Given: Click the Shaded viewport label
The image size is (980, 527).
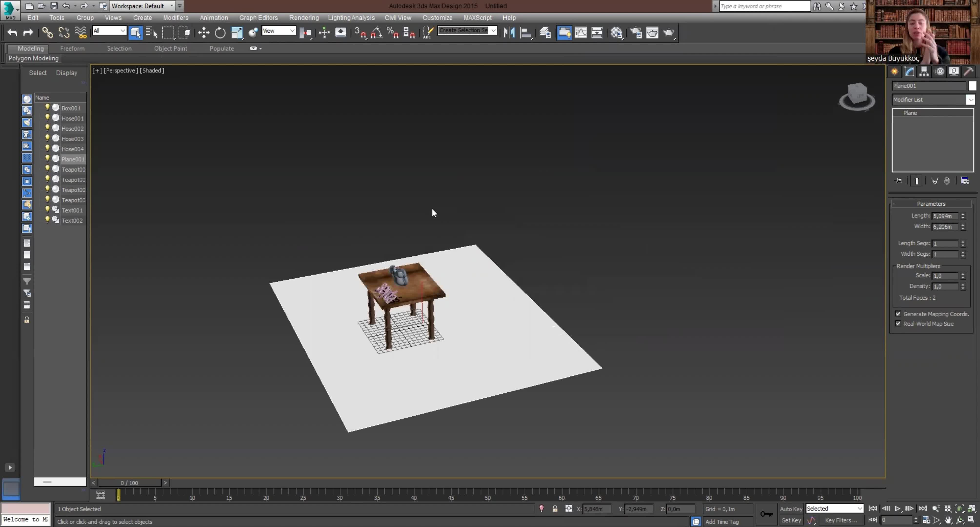Looking at the screenshot, I should point(152,71).
